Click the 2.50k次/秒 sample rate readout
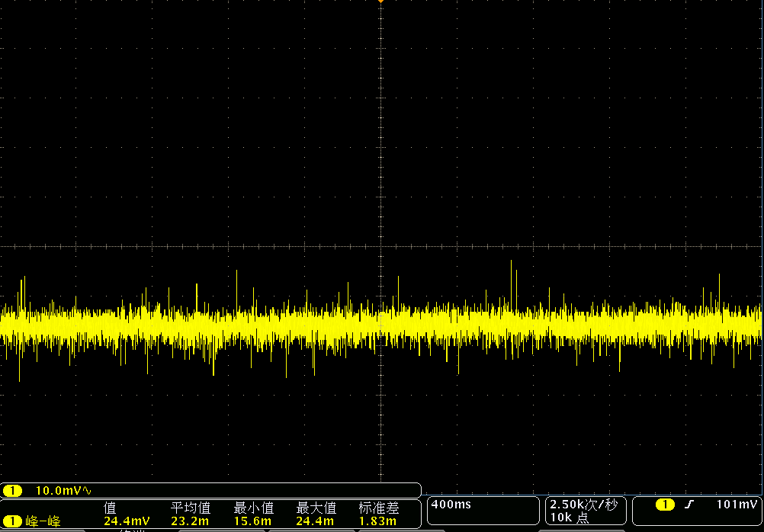The image size is (764, 532). pos(584,505)
